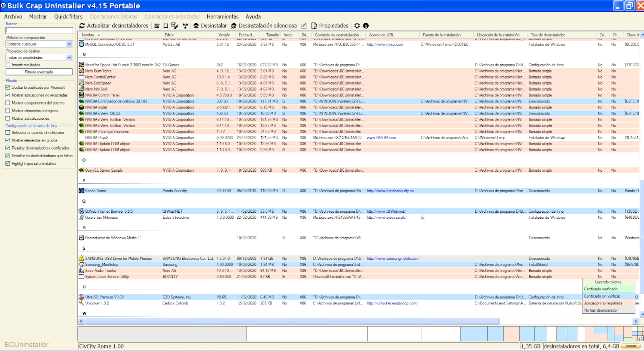644x351 pixels.
Task: Open the Quick filters menu
Action: 68,16
